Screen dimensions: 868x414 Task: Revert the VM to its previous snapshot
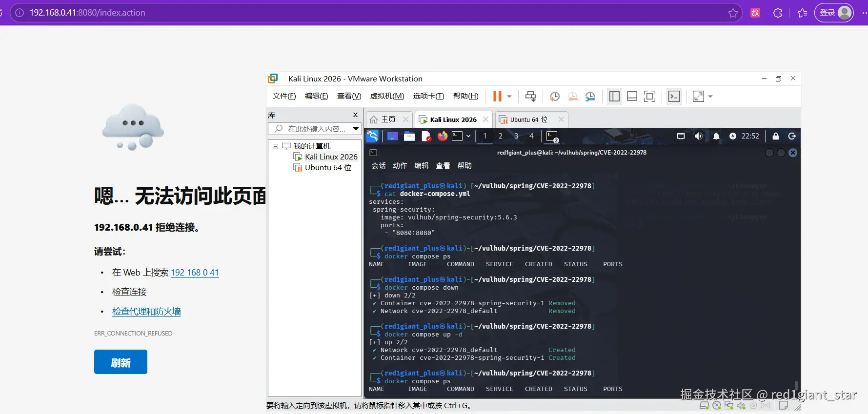[x=573, y=97]
